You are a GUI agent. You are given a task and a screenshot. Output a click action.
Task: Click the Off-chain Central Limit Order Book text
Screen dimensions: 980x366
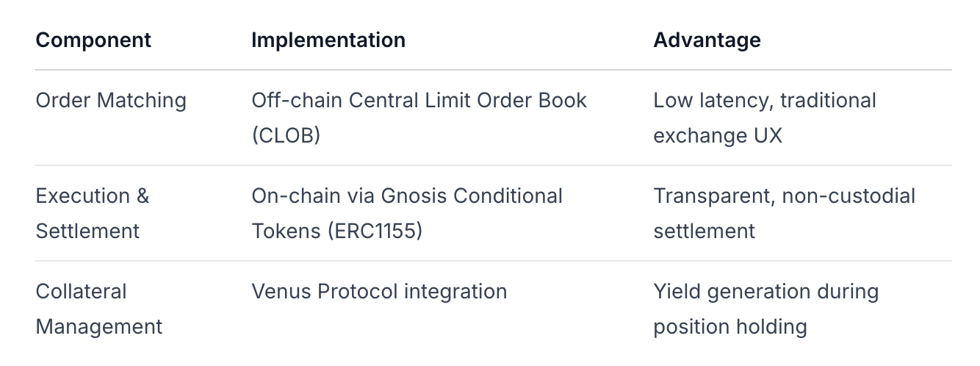[419, 100]
